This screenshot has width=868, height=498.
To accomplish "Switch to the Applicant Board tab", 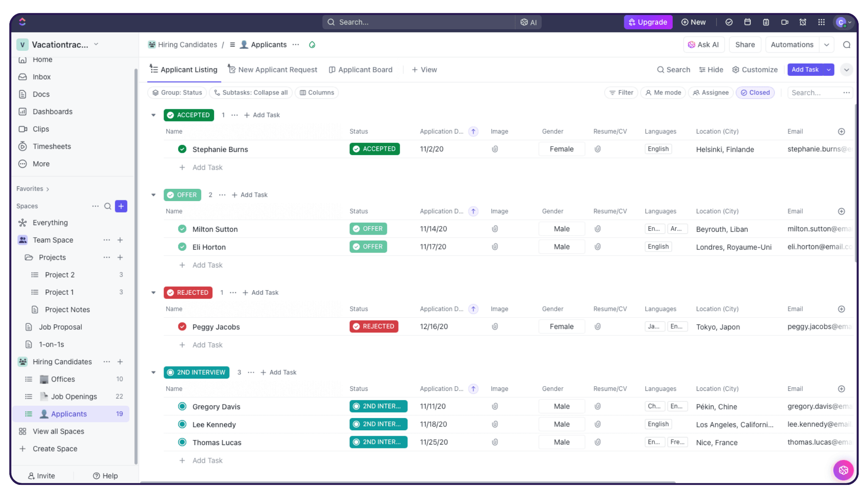I will [x=361, y=69].
